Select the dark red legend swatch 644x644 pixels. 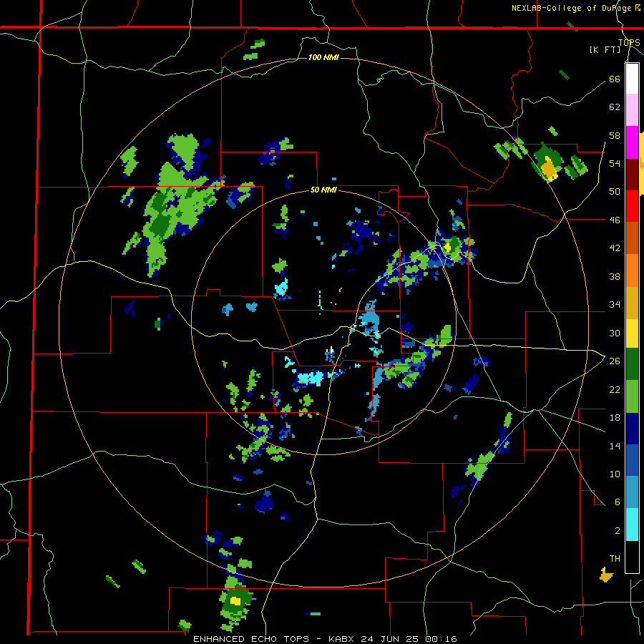point(632,175)
